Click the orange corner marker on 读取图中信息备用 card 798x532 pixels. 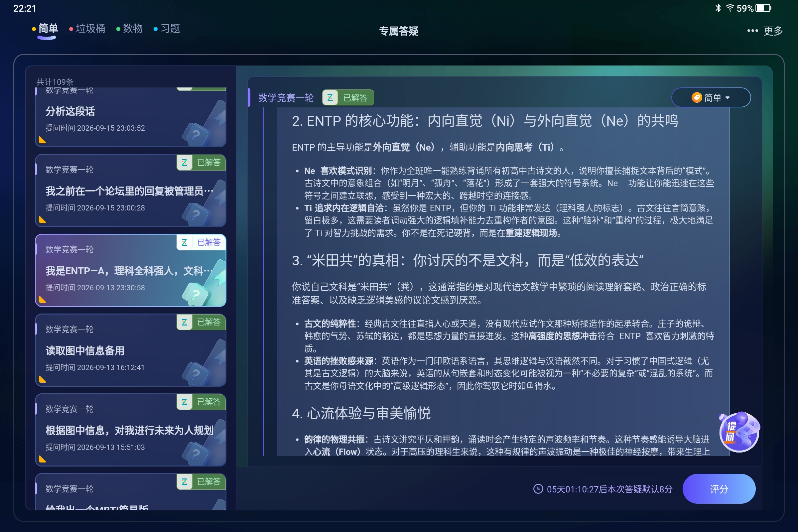pyautogui.click(x=43, y=379)
